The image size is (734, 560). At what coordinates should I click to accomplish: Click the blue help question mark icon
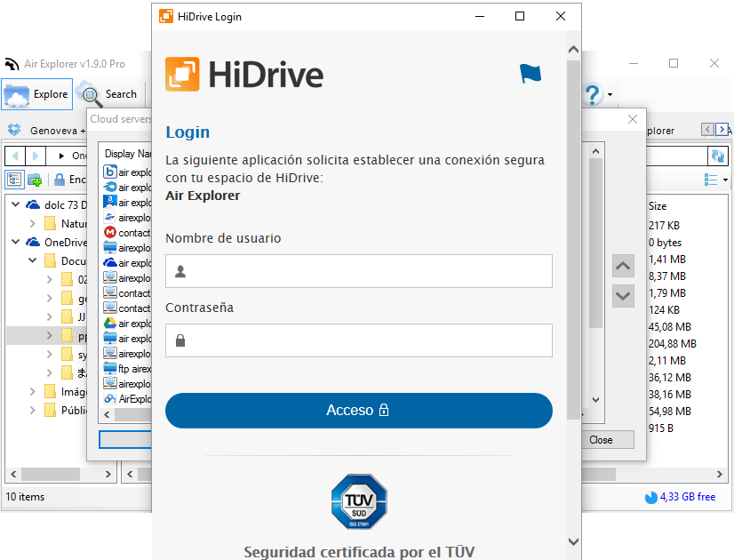click(593, 94)
